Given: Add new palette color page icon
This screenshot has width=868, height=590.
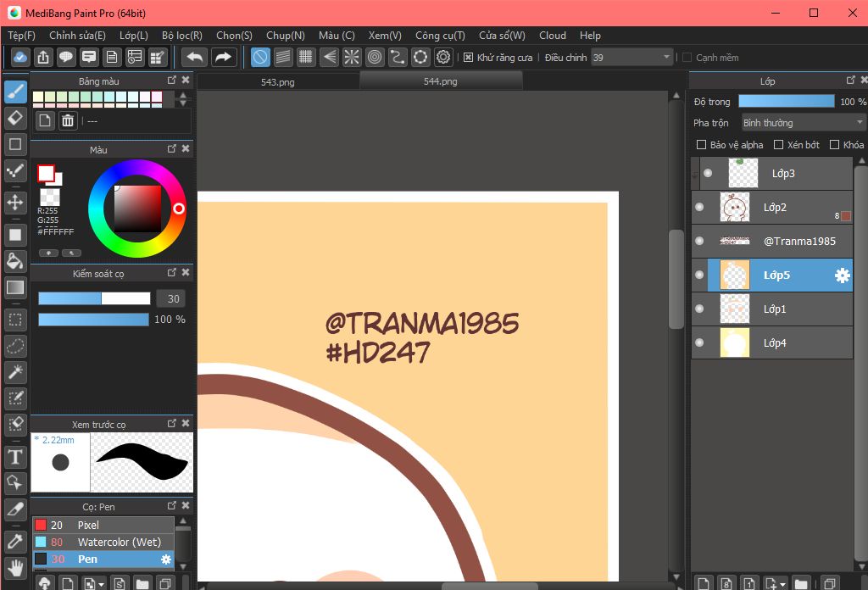Looking at the screenshot, I should (x=45, y=120).
